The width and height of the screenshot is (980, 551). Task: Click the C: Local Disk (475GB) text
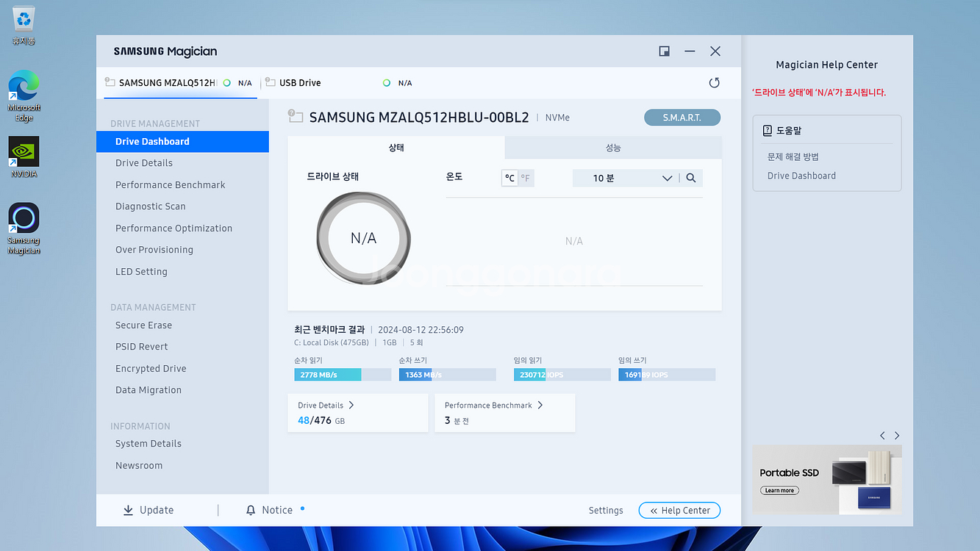pyautogui.click(x=331, y=343)
